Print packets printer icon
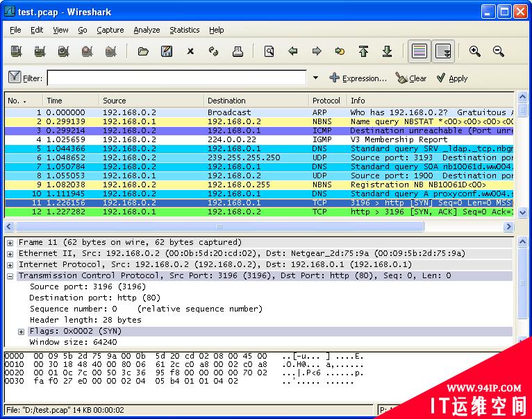Viewport: 532px width, 419px height. coord(238,51)
